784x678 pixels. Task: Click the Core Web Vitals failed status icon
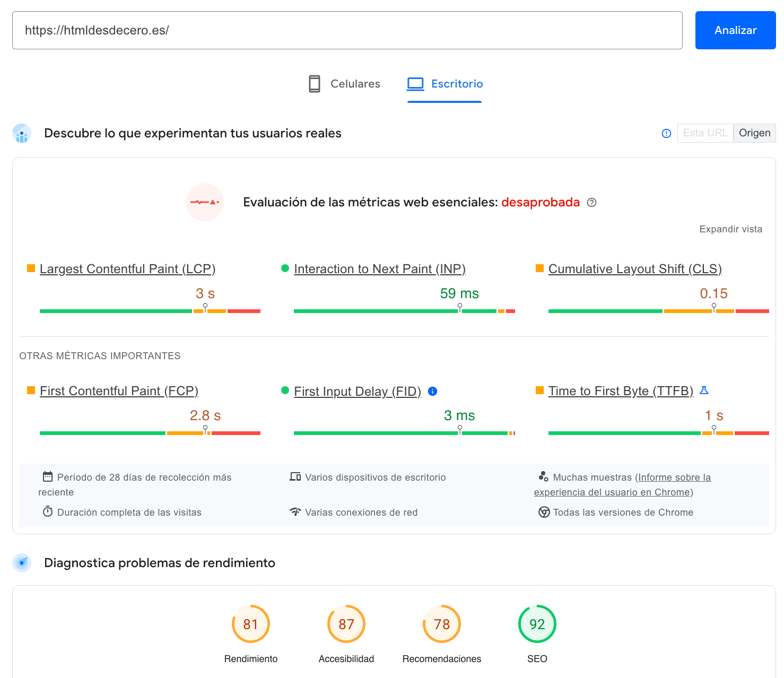205,202
